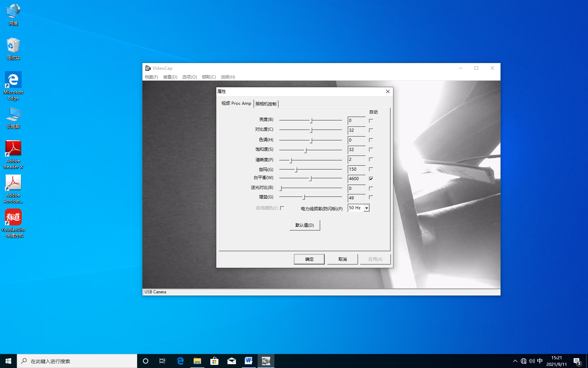Toggle the 中 input method indicator
The width and height of the screenshot is (588, 368).
[540, 361]
